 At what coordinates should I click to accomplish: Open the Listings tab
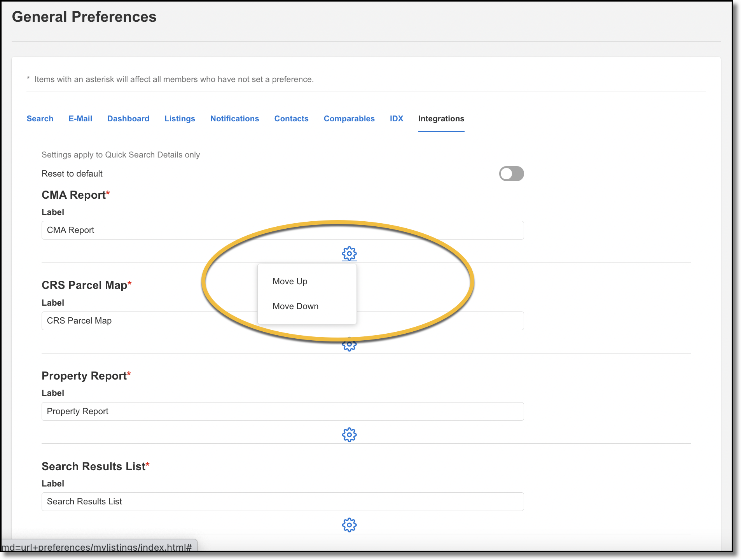click(180, 119)
